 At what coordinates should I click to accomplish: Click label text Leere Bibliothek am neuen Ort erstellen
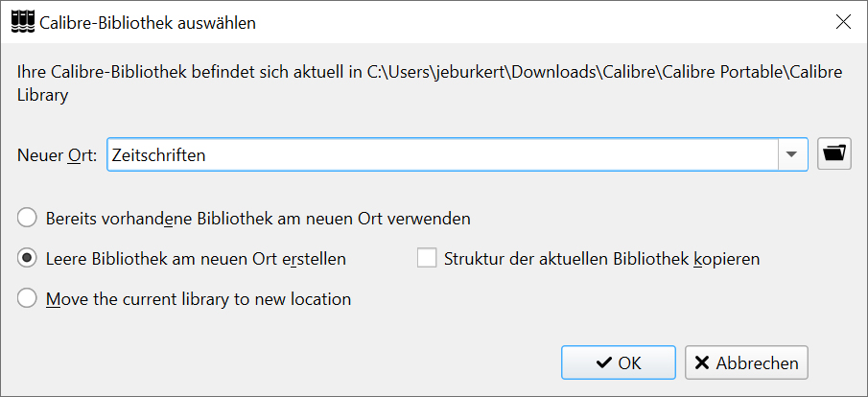tap(196, 259)
